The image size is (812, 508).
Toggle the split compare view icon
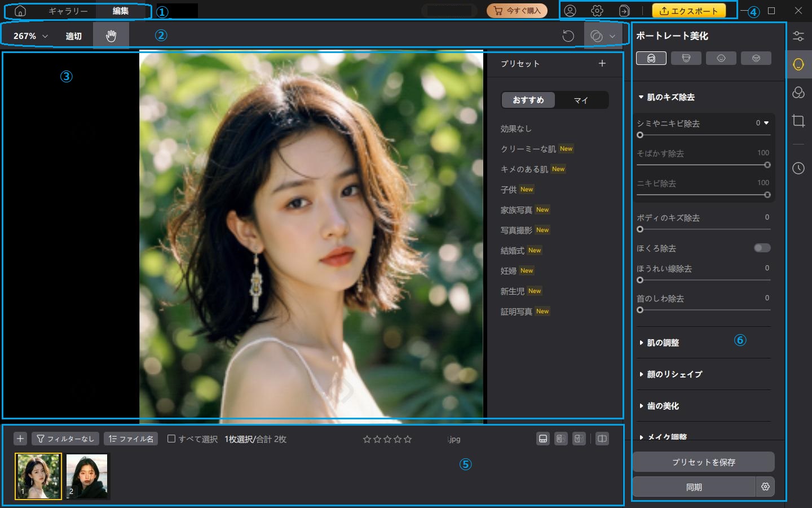[602, 439]
